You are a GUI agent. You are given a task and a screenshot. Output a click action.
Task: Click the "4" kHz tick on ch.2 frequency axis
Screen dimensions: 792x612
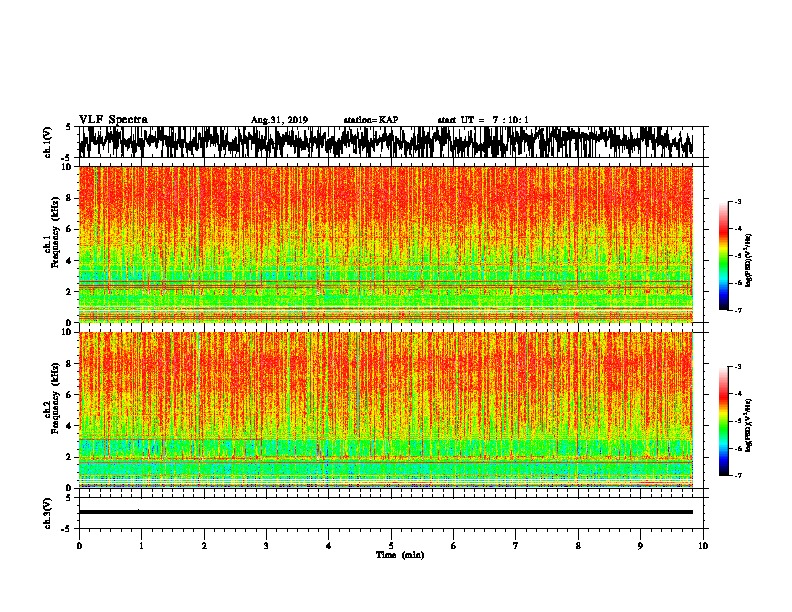pos(70,426)
